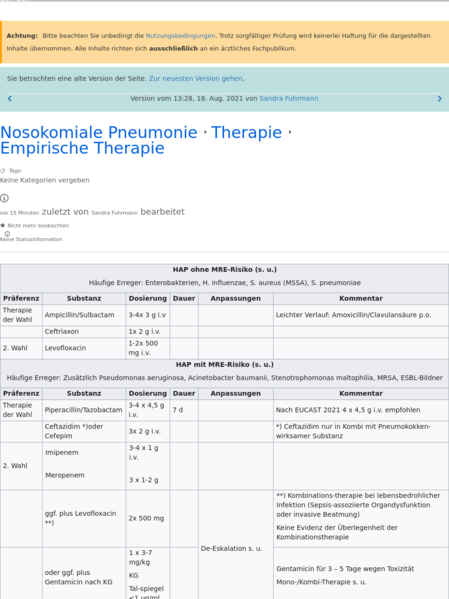Image resolution: width=449 pixels, height=599 pixels.
Task: Go to next version with right arrow
Action: click(439, 99)
